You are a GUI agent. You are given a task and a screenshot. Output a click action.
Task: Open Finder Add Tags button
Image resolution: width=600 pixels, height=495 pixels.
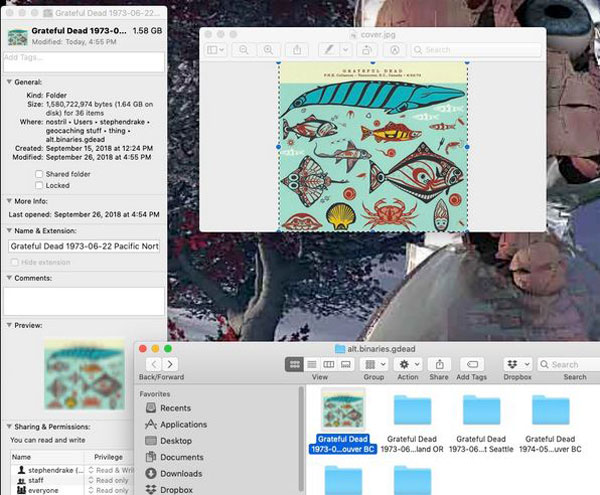[x=470, y=365]
